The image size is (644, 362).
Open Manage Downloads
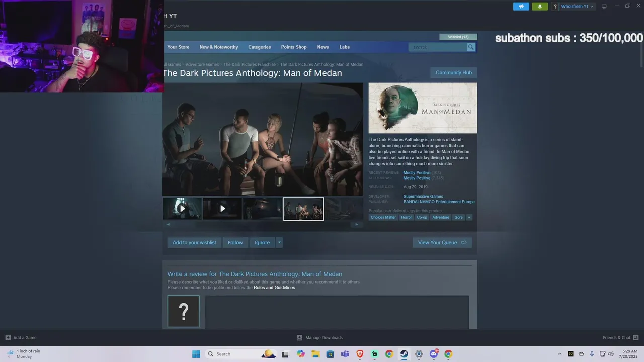pos(319,337)
